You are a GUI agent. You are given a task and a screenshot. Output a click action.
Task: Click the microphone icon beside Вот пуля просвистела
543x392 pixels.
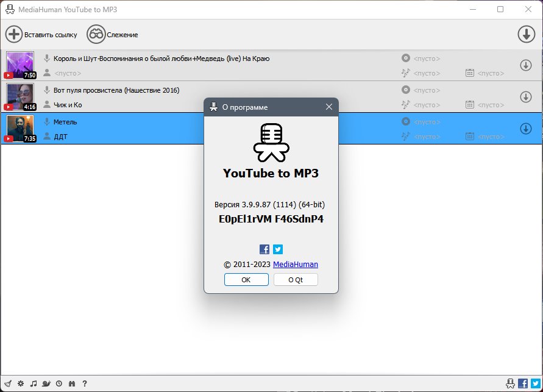tap(47, 90)
